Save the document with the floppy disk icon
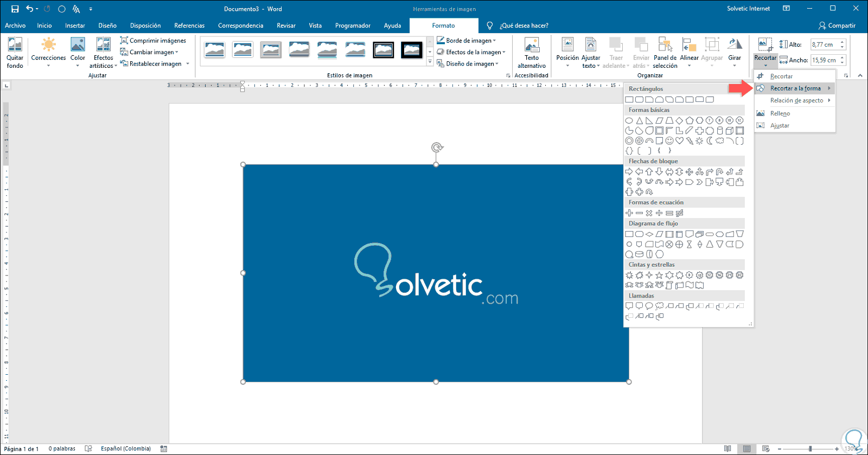The height and width of the screenshot is (455, 868). click(15, 9)
